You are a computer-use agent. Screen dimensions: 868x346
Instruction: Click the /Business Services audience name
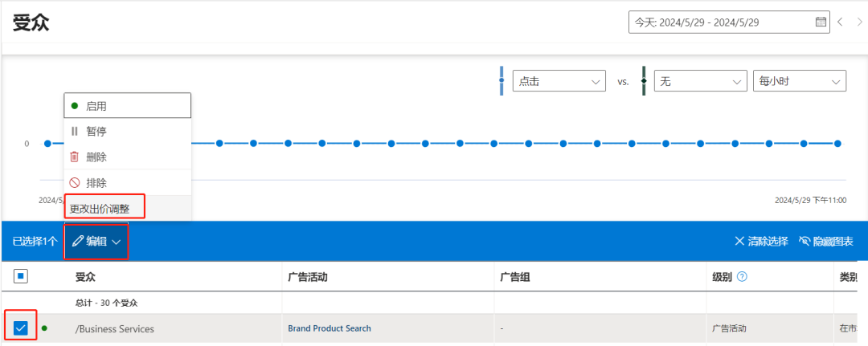[115, 329]
